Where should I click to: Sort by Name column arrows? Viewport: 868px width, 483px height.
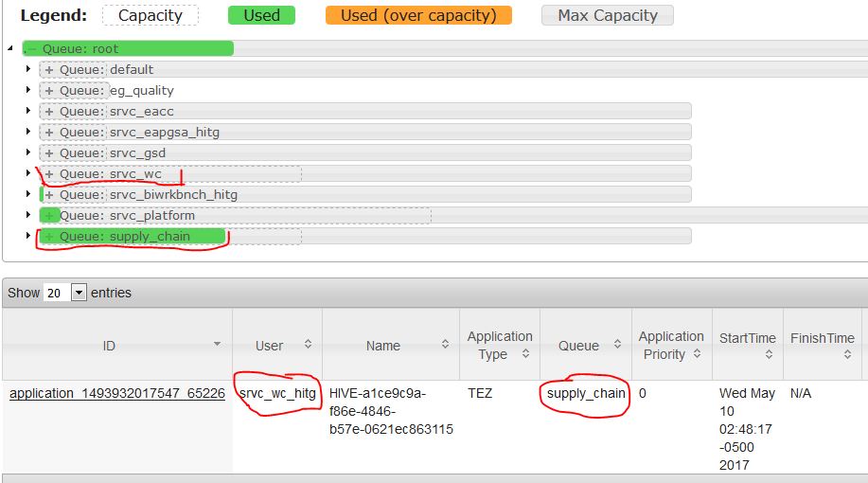tap(445, 344)
